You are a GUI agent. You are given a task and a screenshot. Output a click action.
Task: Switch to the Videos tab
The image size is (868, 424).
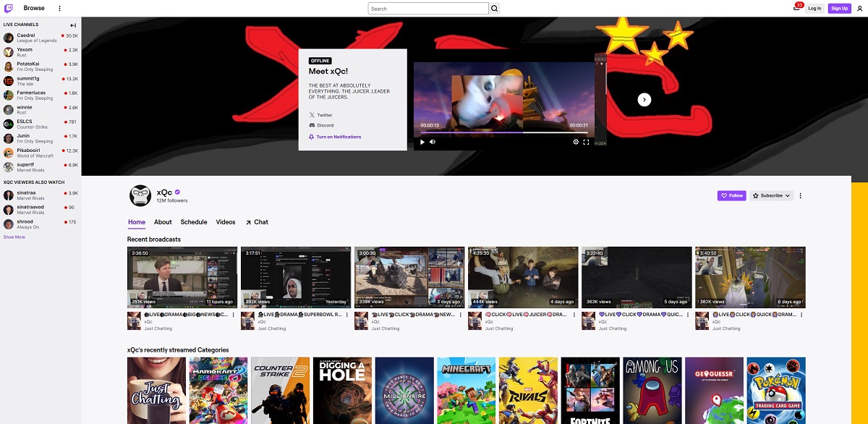tap(226, 222)
